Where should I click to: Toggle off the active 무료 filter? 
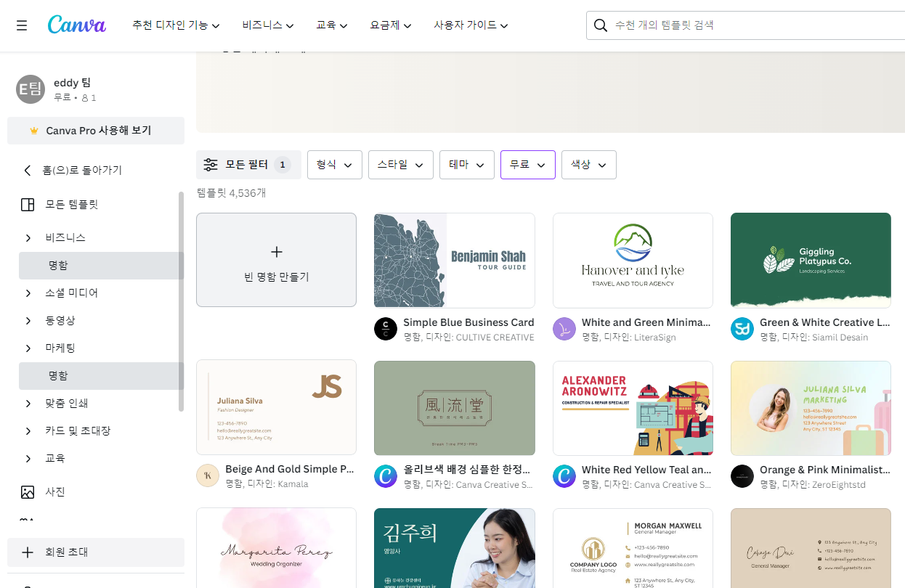pyautogui.click(x=527, y=165)
